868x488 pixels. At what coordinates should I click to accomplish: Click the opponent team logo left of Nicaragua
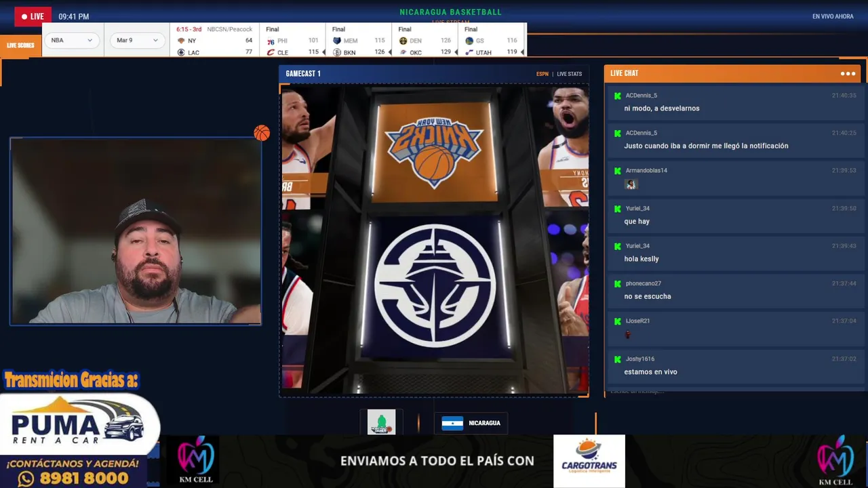point(381,422)
